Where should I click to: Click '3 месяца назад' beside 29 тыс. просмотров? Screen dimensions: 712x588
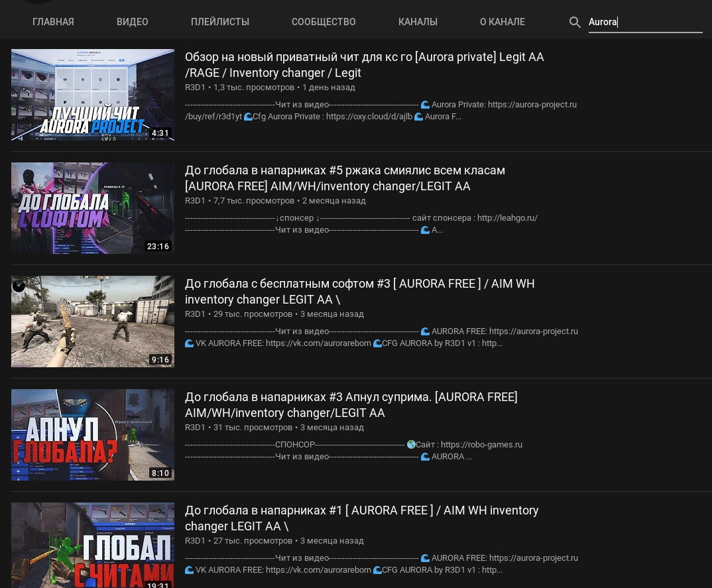point(332,314)
